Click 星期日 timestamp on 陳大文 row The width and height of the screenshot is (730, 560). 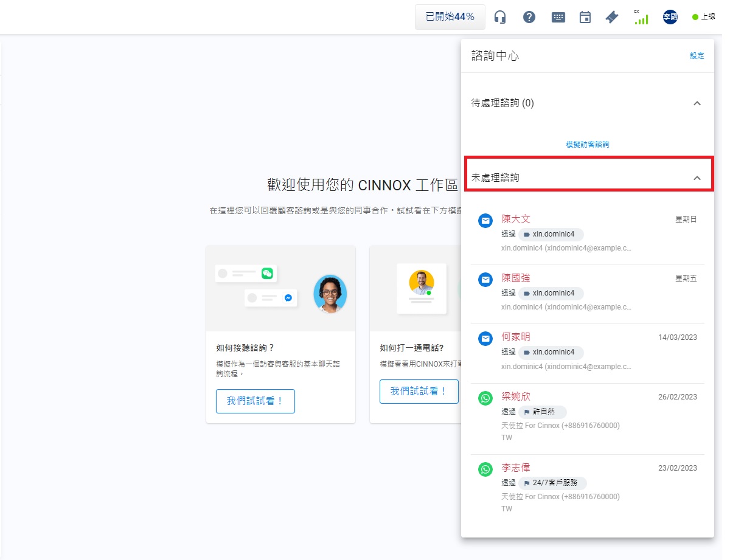coord(686,220)
